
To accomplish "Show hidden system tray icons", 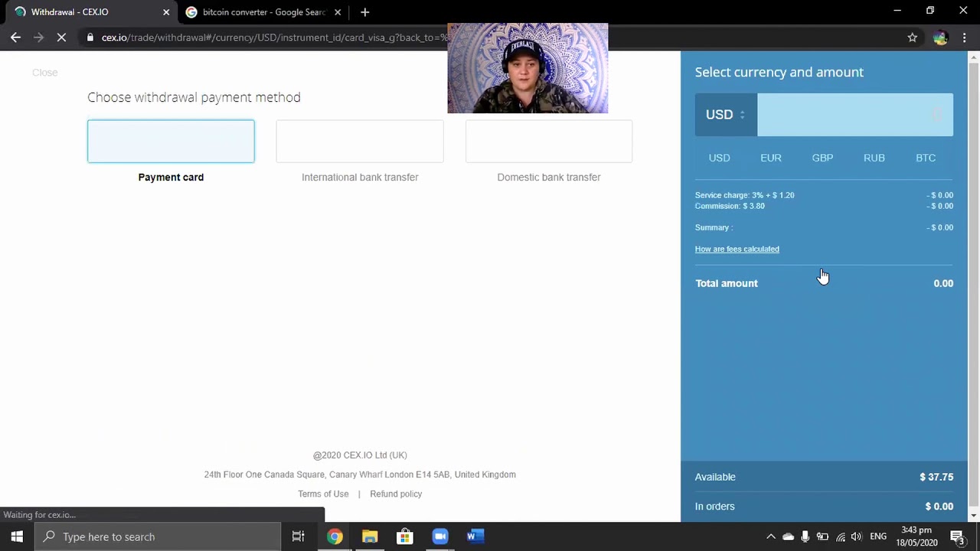I will [x=771, y=536].
